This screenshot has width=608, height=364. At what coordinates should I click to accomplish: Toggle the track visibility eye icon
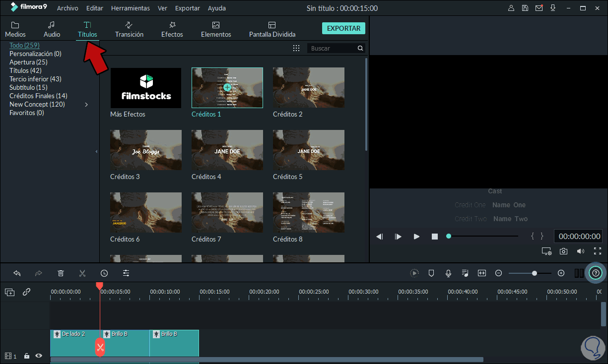(x=38, y=356)
